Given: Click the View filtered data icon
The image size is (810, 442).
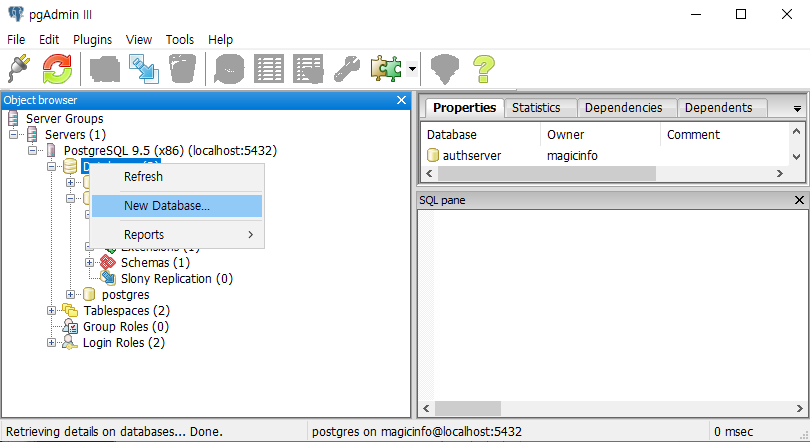Looking at the screenshot, I should click(x=308, y=69).
